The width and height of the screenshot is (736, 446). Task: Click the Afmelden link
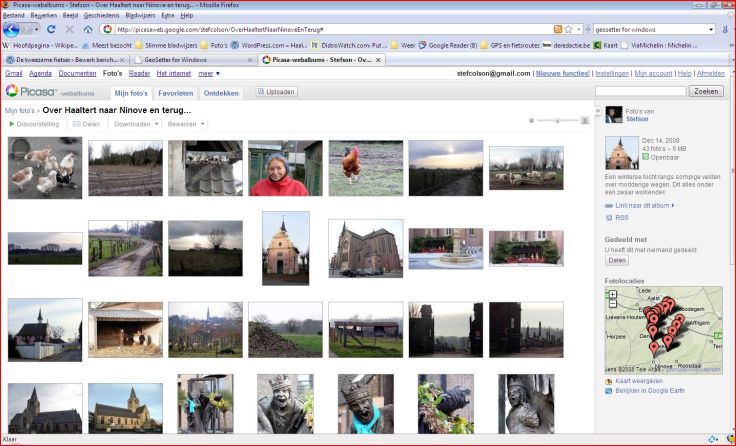[x=711, y=74]
